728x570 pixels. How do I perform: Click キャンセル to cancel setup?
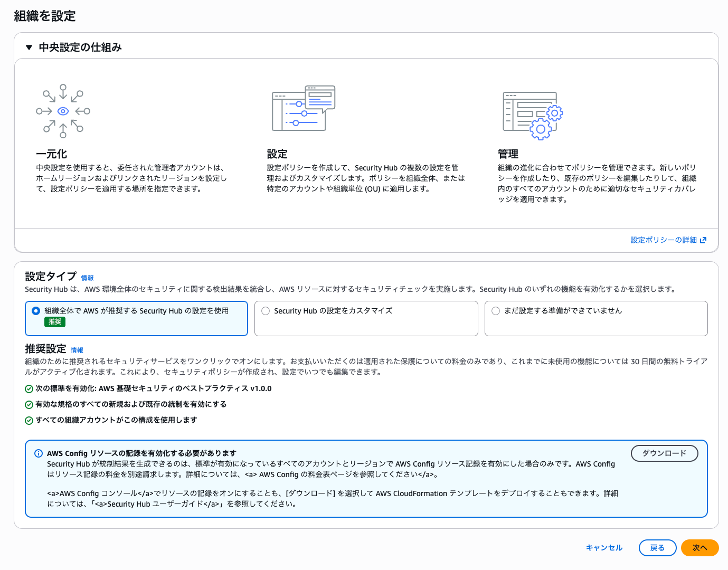tap(604, 548)
